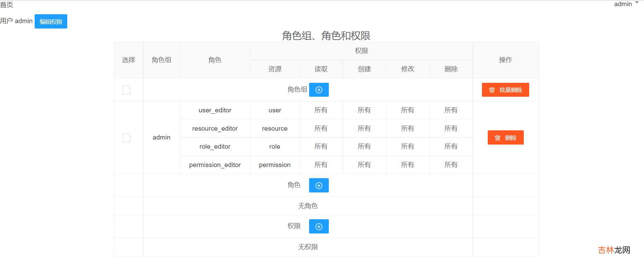Viewport: 644px width, 262px height.
Task: Select the user_editor role cell
Action: (x=215, y=110)
